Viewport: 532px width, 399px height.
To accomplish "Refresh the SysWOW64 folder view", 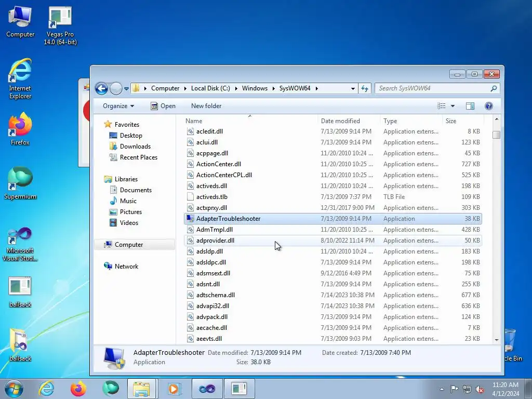I will tap(365, 88).
